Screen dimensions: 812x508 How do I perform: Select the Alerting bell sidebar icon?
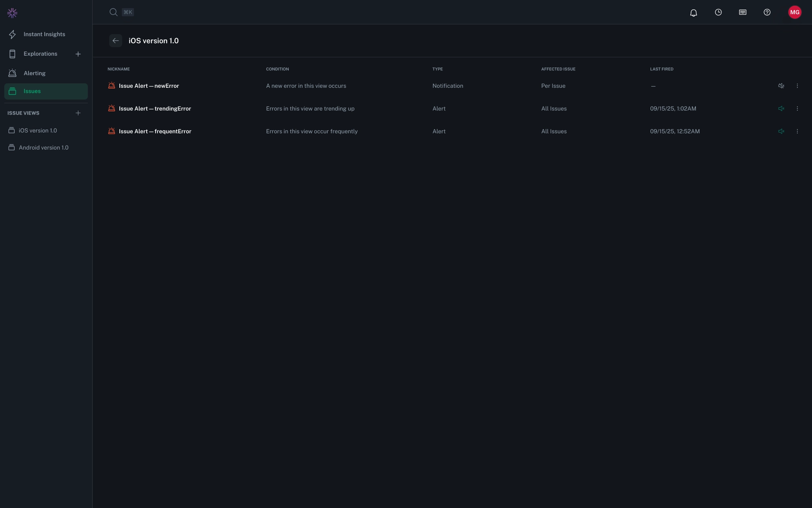[12, 73]
